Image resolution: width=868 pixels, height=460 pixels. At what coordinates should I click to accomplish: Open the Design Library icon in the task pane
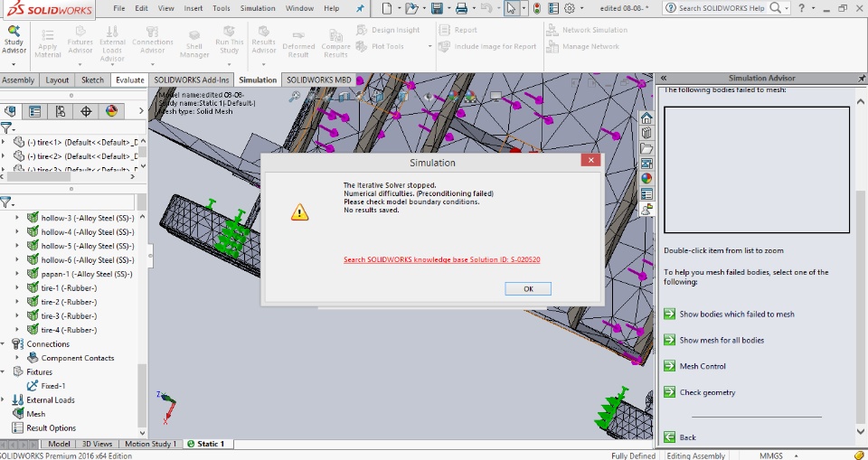tap(646, 133)
